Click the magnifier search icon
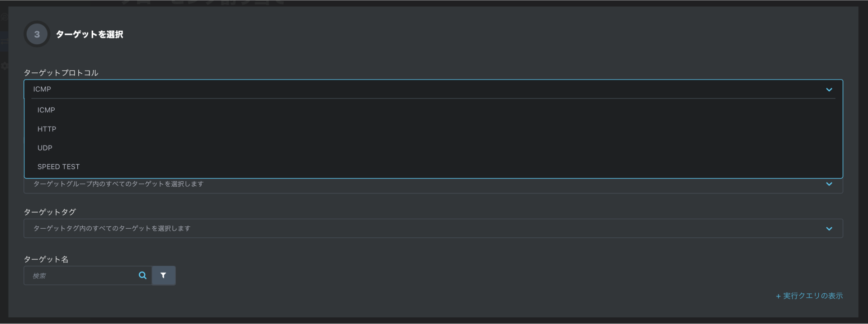868x324 pixels. (142, 275)
